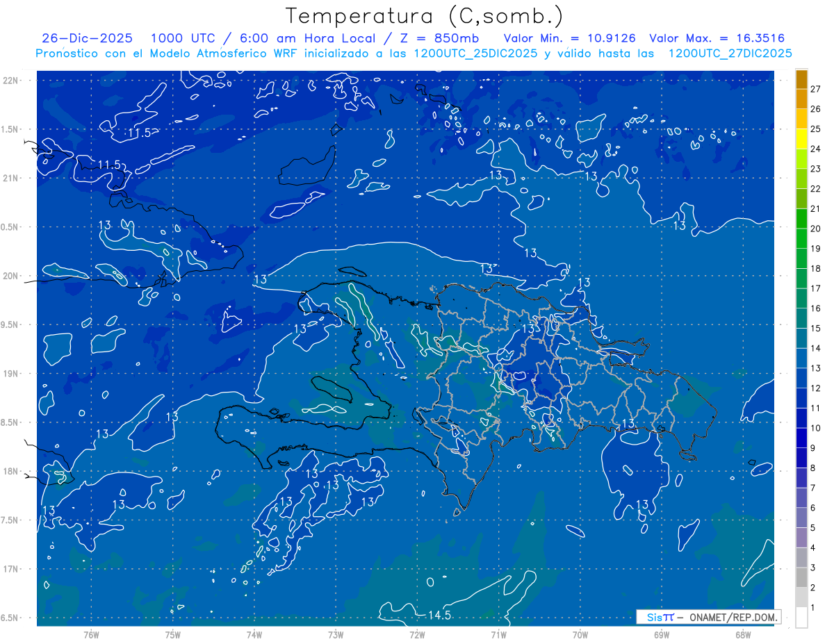834x644 pixels.
Task: Click the '1.5N' latitude axis label
Action: point(10,129)
